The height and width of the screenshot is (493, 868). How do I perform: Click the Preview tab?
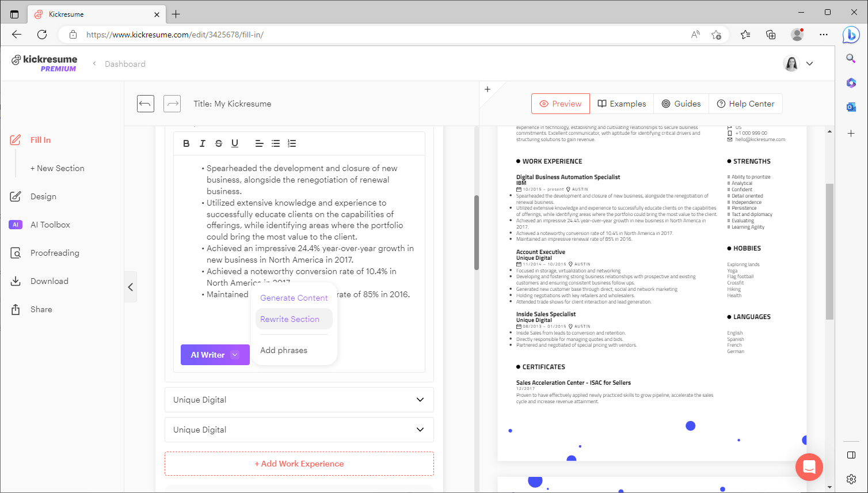click(561, 104)
